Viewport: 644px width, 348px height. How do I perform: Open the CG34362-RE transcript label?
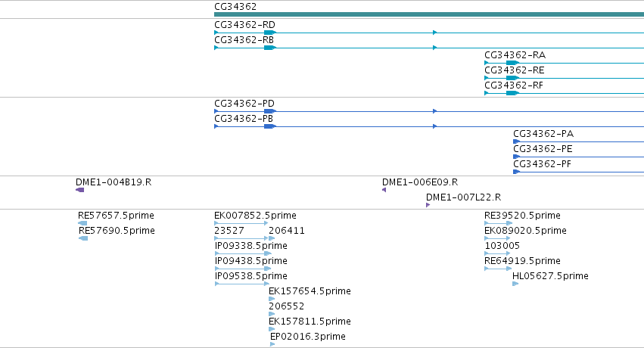pyautogui.click(x=514, y=70)
